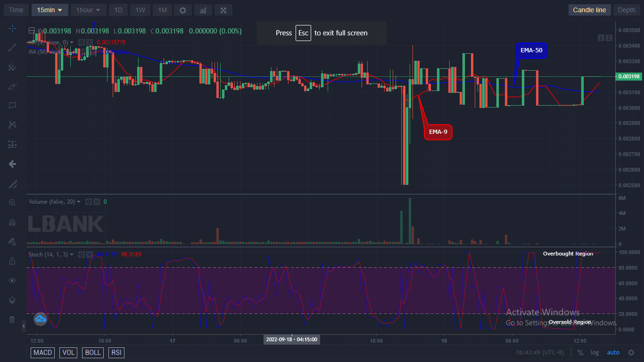Click the current price label 0.003198

pyautogui.click(x=628, y=76)
